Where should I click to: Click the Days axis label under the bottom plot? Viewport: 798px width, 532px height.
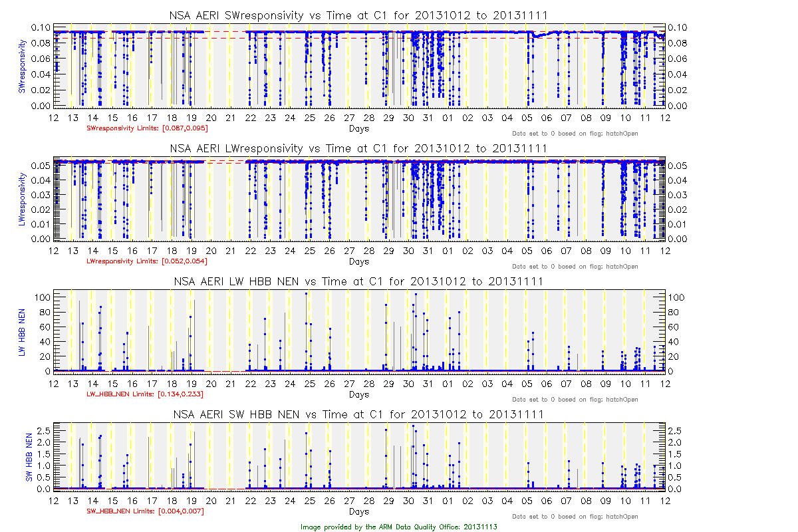[358, 511]
